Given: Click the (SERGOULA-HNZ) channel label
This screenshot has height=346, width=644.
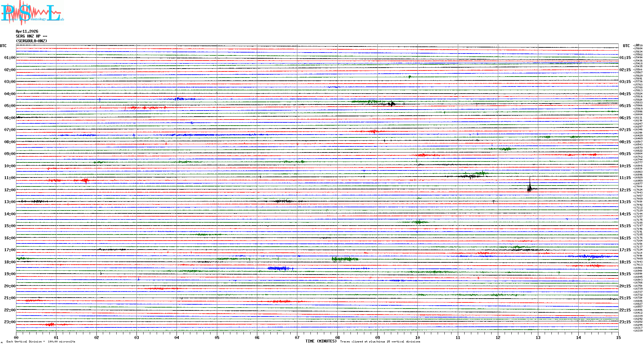Looking at the screenshot, I should point(31,41).
